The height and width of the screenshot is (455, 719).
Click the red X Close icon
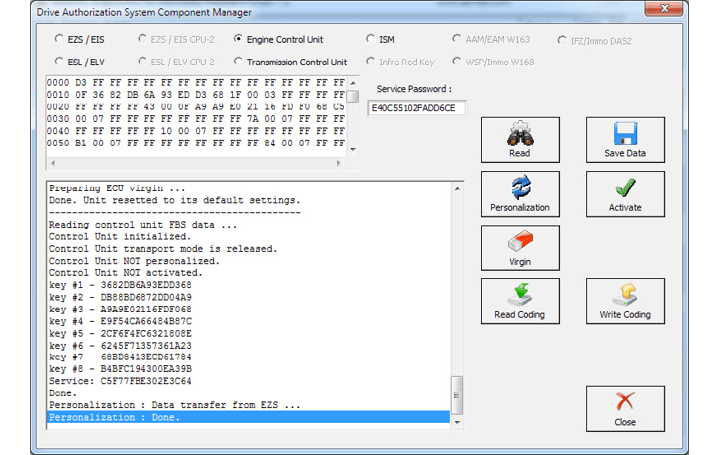[x=625, y=403]
